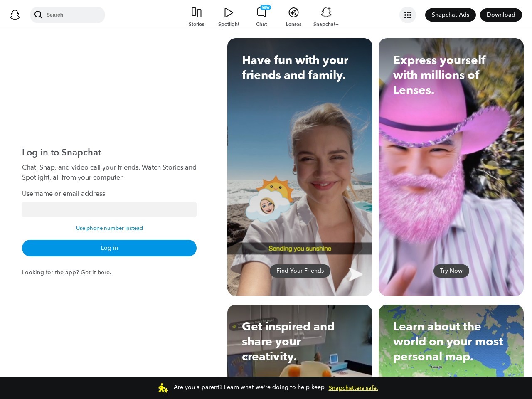Viewport: 532px width, 399px height.
Task: Click the 'Are you a parent?' banner text
Action: tap(249, 387)
